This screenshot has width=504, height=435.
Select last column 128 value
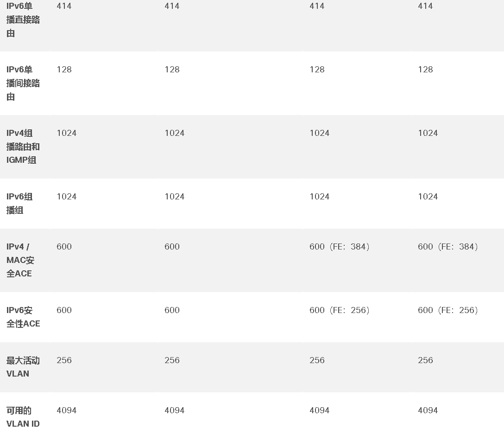[x=425, y=70]
